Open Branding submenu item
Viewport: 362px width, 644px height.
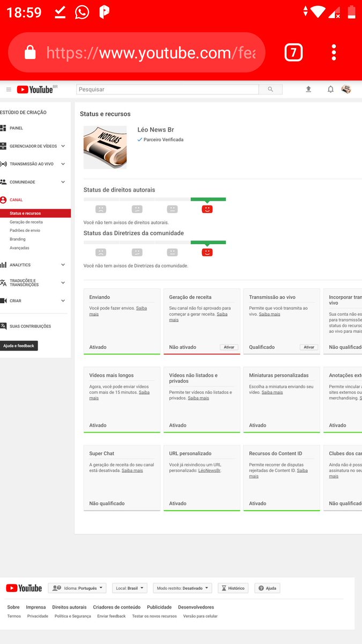point(18,239)
